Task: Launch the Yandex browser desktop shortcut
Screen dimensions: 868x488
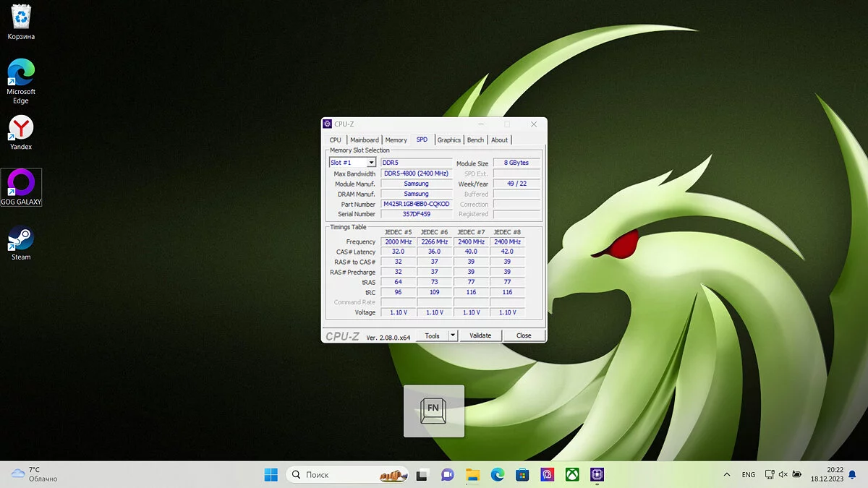Action: [x=21, y=129]
